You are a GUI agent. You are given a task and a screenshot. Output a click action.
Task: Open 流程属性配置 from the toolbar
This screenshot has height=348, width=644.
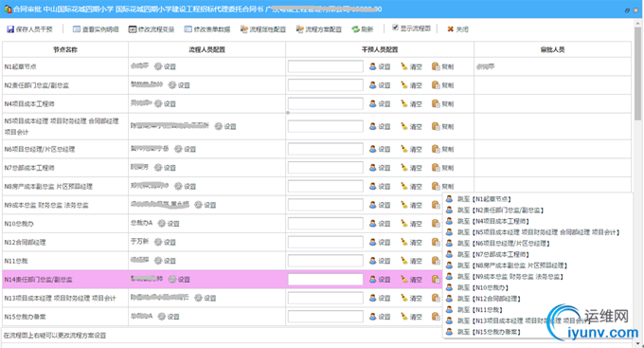[263, 29]
